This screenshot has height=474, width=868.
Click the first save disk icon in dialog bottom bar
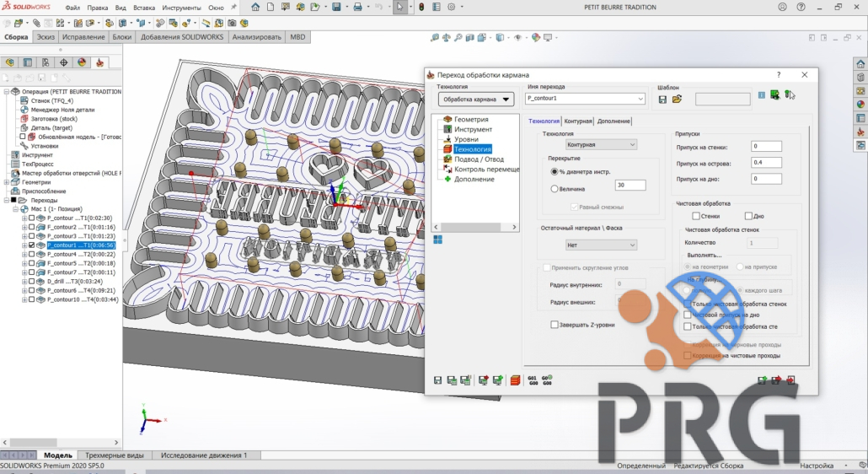pyautogui.click(x=438, y=380)
